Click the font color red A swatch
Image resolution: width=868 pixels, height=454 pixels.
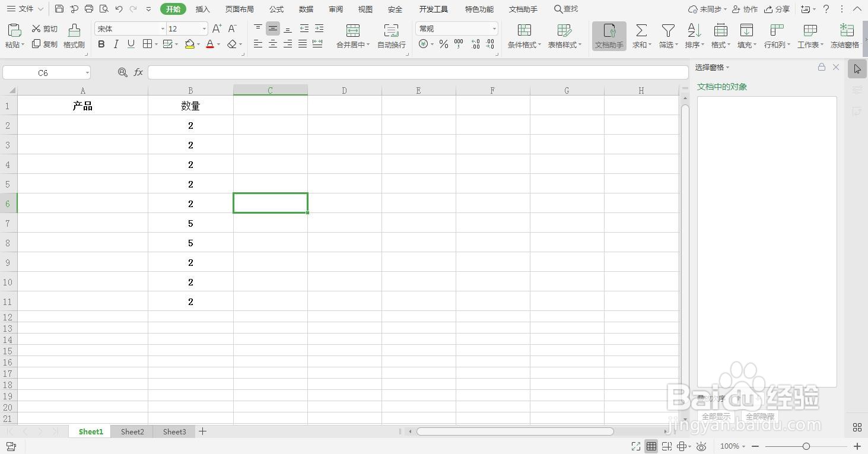click(209, 44)
